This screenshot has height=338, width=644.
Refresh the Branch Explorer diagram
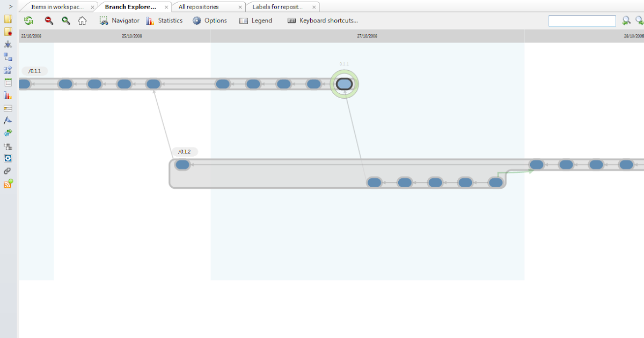pyautogui.click(x=28, y=20)
